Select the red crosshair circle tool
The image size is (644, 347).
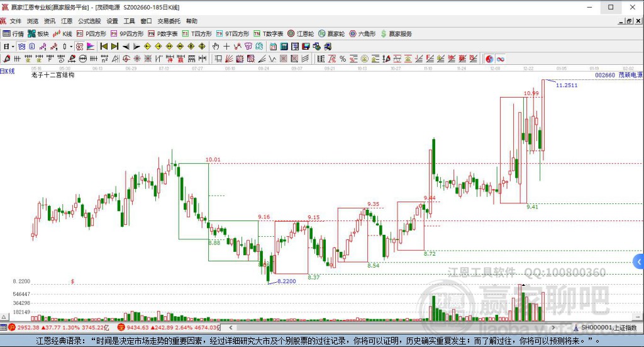click(126, 59)
